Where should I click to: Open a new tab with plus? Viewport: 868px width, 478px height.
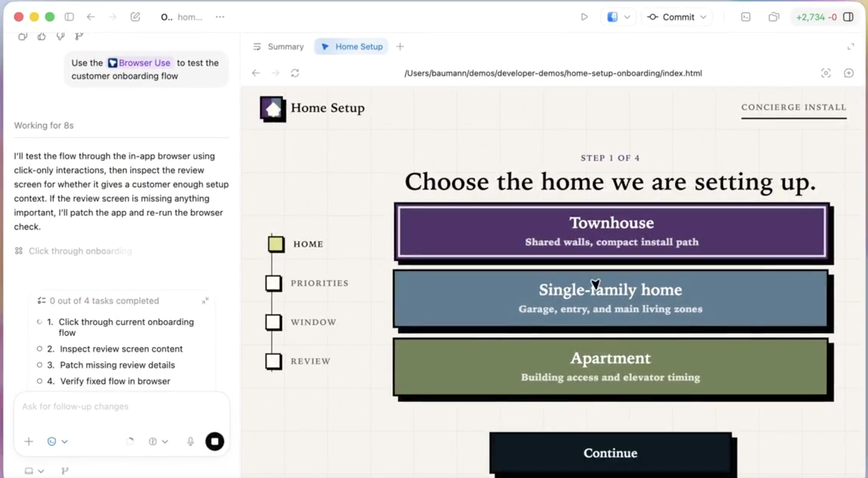[x=400, y=47]
